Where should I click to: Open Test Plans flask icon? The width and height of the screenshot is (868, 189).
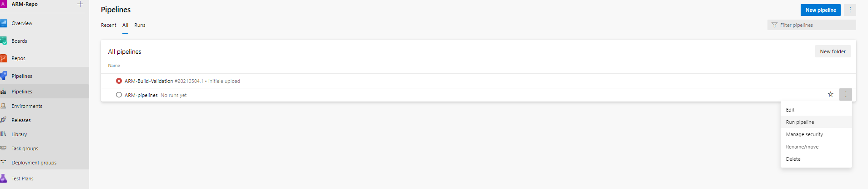pos(4,179)
